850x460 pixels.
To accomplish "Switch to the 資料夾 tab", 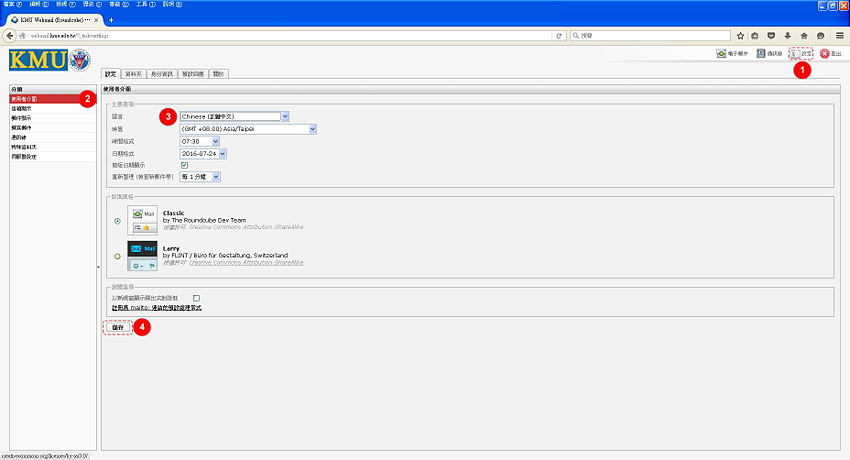I will tap(133, 74).
